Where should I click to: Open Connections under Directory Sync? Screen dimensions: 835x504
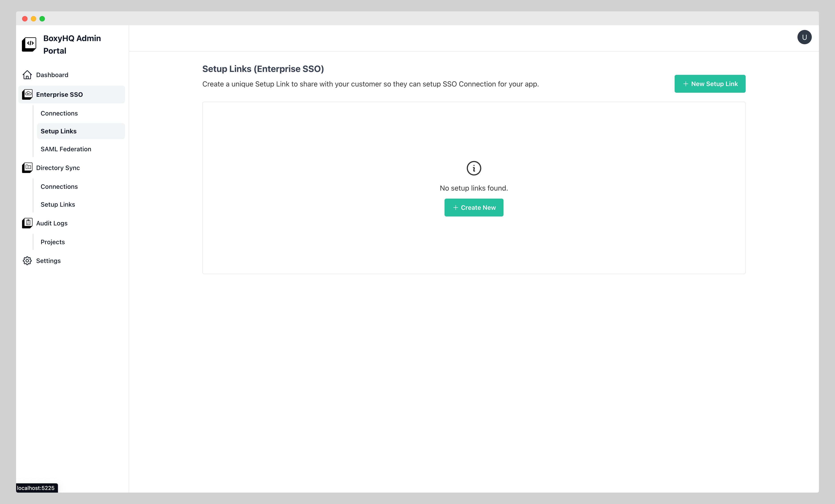[59, 186]
